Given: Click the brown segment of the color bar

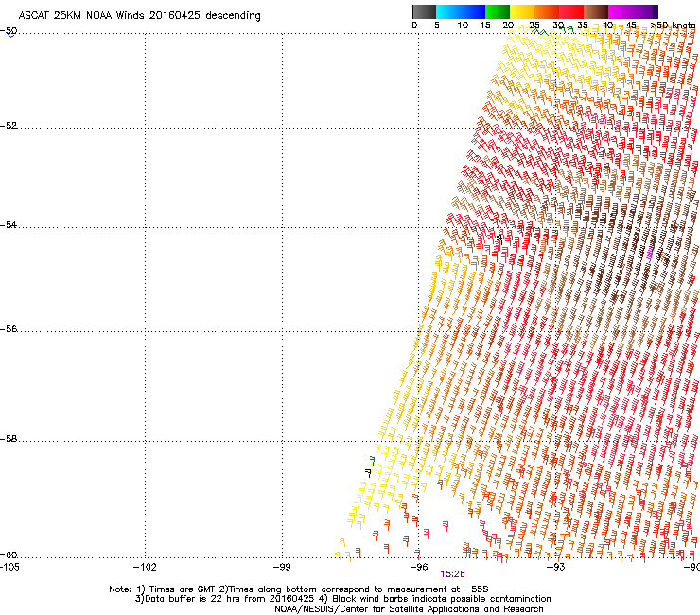Looking at the screenshot, I should [596, 11].
